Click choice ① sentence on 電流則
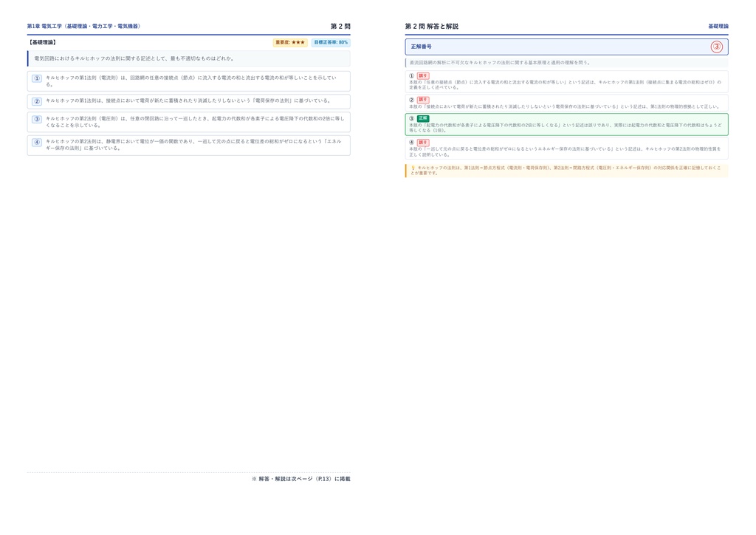This screenshot has height=535, width=756. pyautogui.click(x=191, y=81)
